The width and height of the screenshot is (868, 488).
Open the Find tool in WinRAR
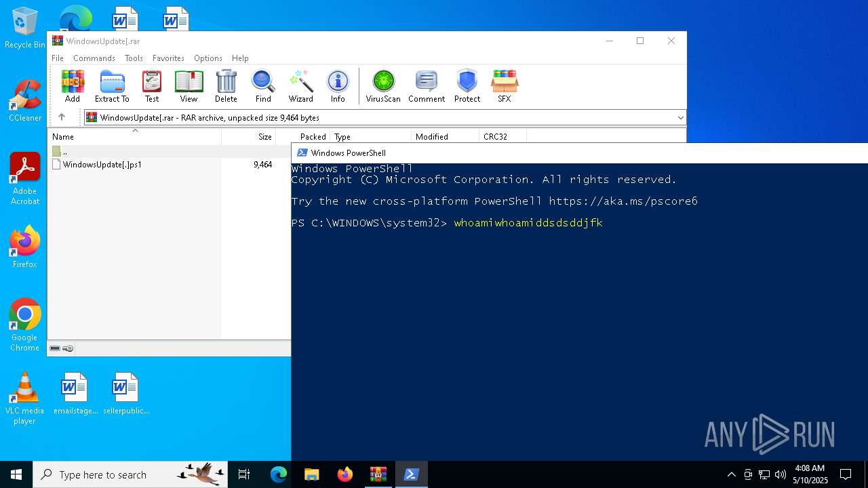click(x=263, y=86)
